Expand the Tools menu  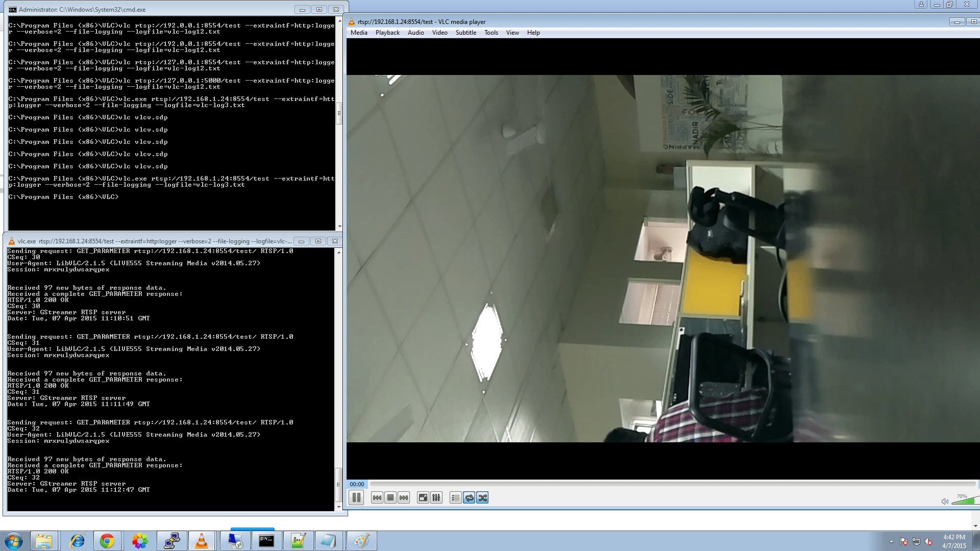point(491,33)
